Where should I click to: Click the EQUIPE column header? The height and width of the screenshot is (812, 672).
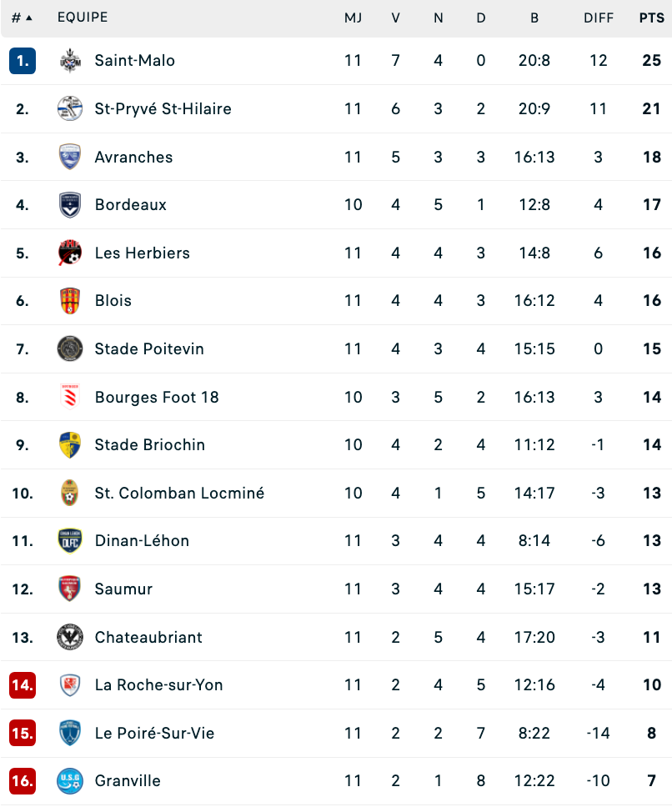(83, 18)
